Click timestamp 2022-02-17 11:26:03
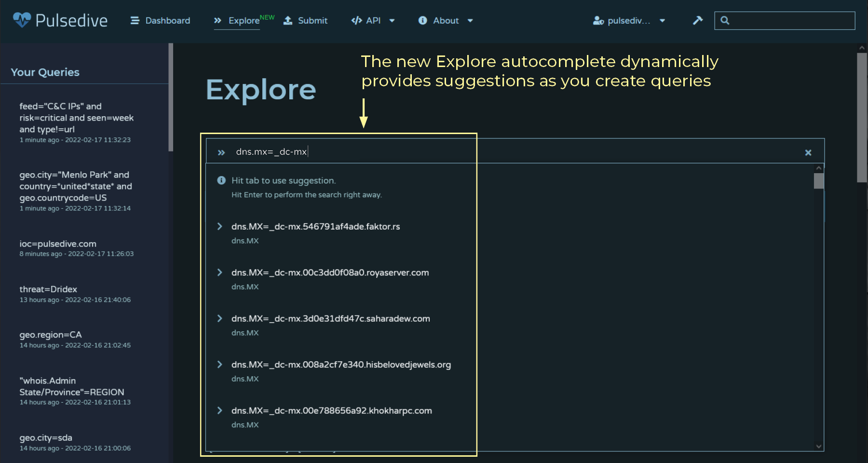Viewport: 868px width, 463px height. click(x=101, y=254)
